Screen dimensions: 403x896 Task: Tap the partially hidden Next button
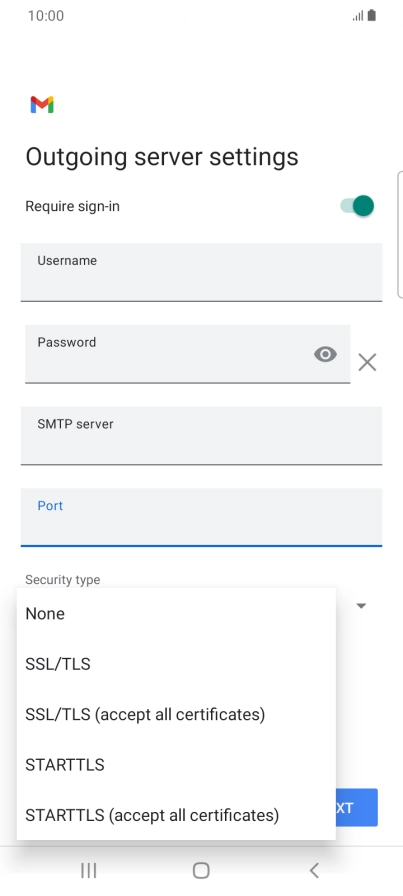pyautogui.click(x=357, y=807)
